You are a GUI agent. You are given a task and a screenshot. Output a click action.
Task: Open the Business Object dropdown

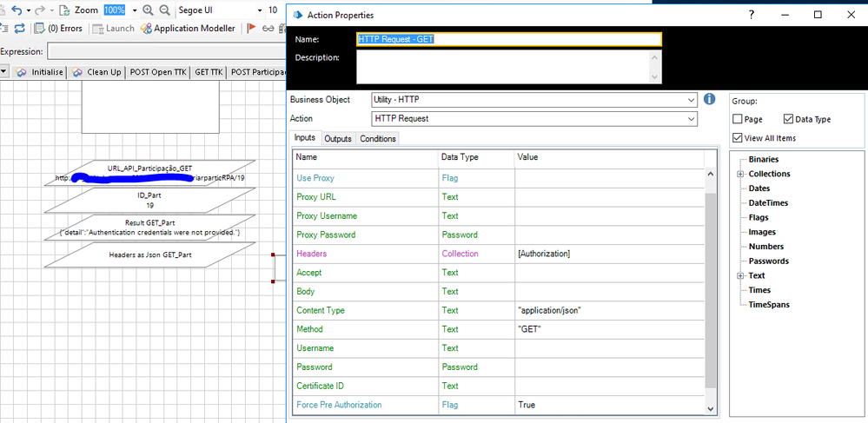[690, 100]
